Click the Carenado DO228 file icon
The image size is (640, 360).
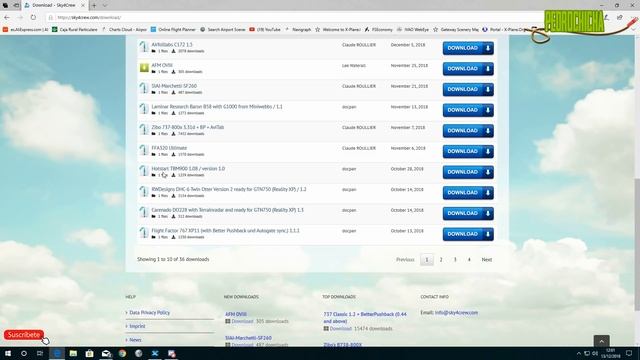coord(143,212)
